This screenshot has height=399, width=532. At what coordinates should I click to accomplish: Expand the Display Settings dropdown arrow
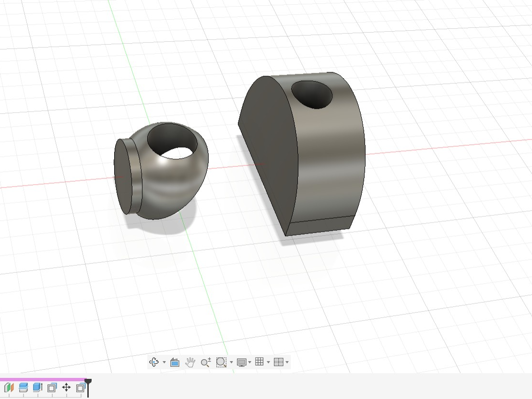(250, 363)
